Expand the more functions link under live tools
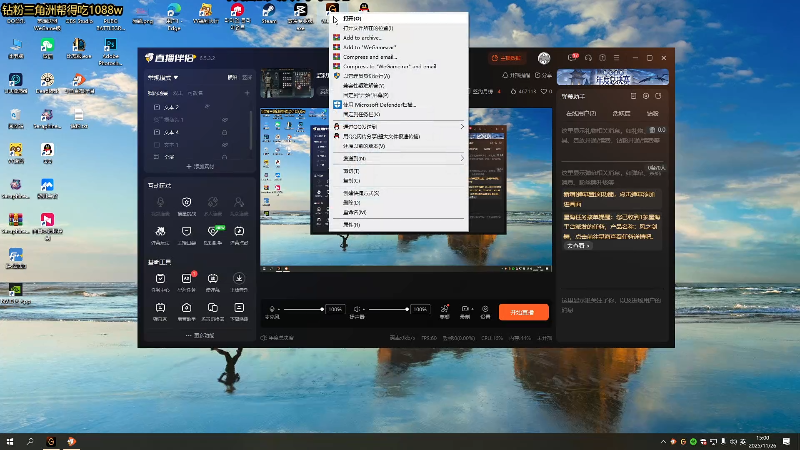Screen dimensions: 800x450 coord(200,335)
